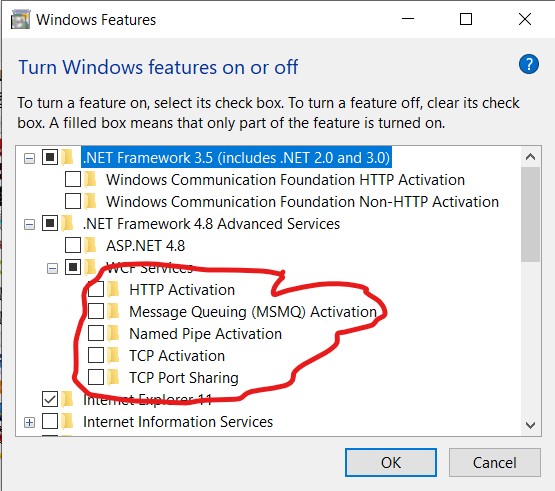Click the scrollbar down arrow in the feature list
555x491 pixels.
pyautogui.click(x=530, y=425)
